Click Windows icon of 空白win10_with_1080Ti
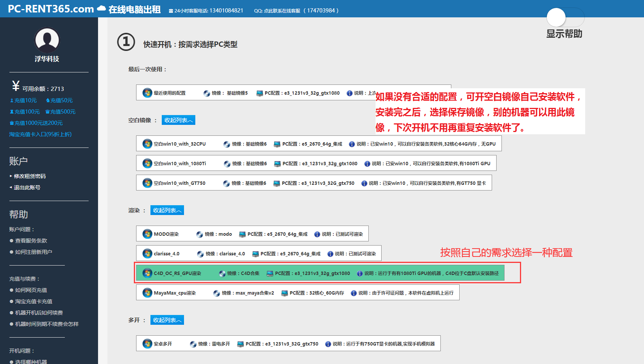 click(147, 163)
